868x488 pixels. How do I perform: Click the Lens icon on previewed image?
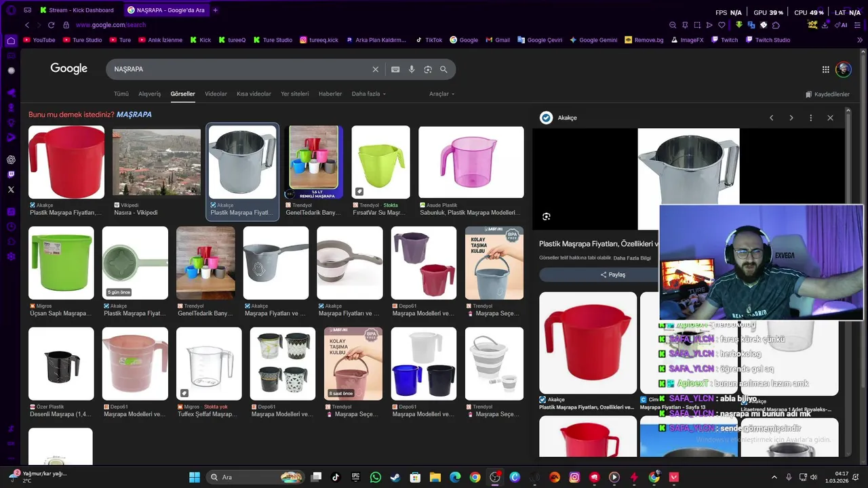[547, 216]
